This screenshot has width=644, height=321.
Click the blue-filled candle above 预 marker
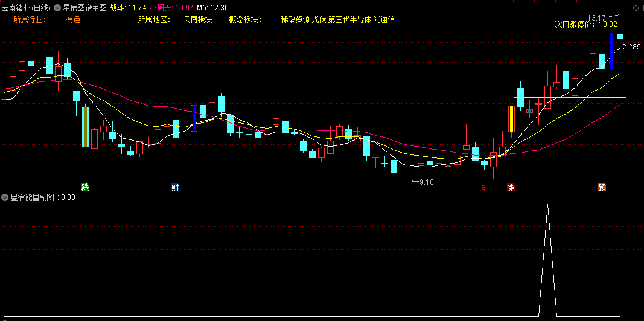point(611,51)
